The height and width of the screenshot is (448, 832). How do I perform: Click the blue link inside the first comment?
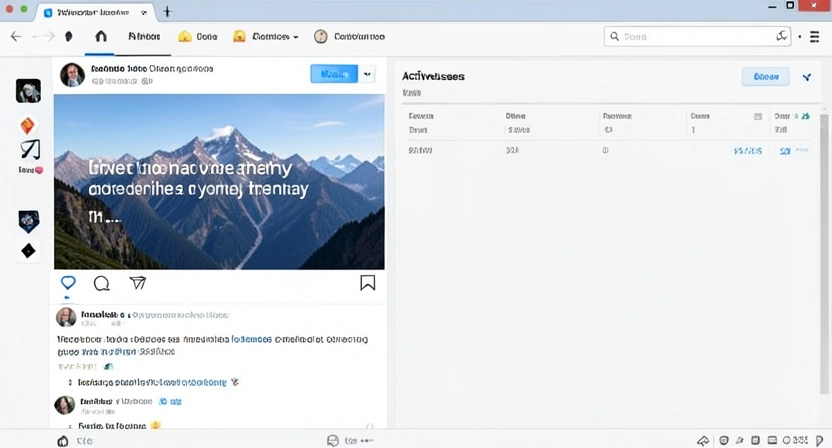coord(252,339)
